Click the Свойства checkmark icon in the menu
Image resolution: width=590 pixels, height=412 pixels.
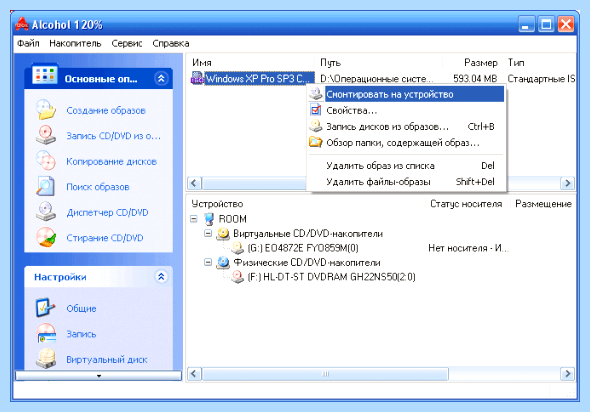coord(316,110)
